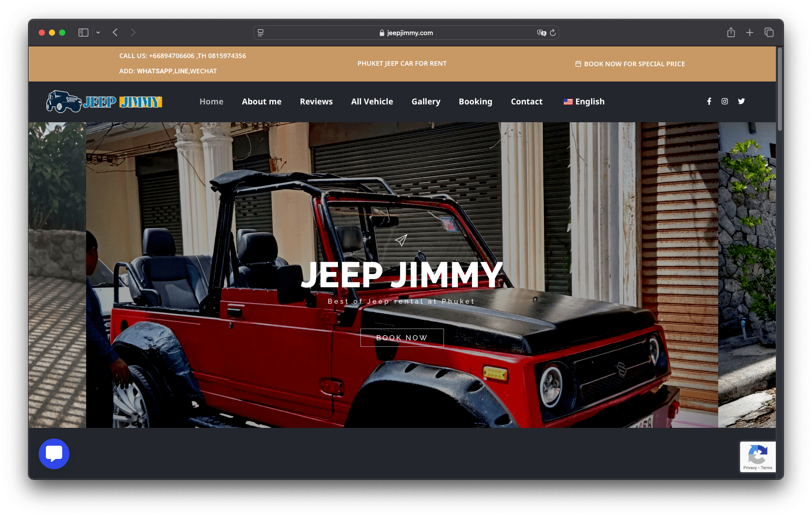Click the page reader icon in address bar

(260, 33)
